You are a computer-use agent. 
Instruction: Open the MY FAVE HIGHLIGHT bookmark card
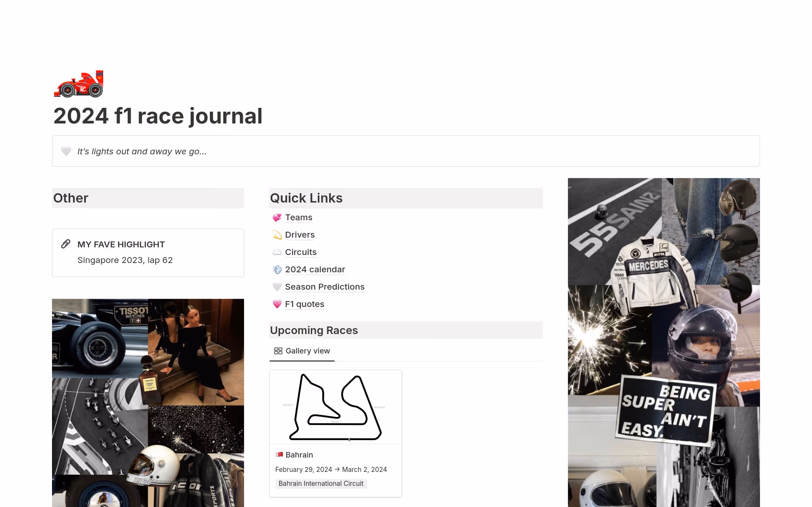point(148,252)
